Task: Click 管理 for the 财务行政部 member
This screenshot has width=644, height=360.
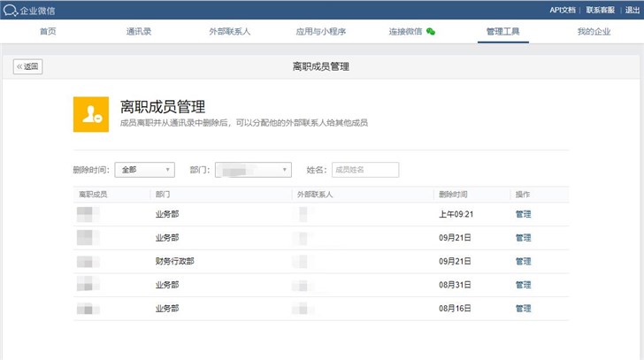Action: pos(523,262)
